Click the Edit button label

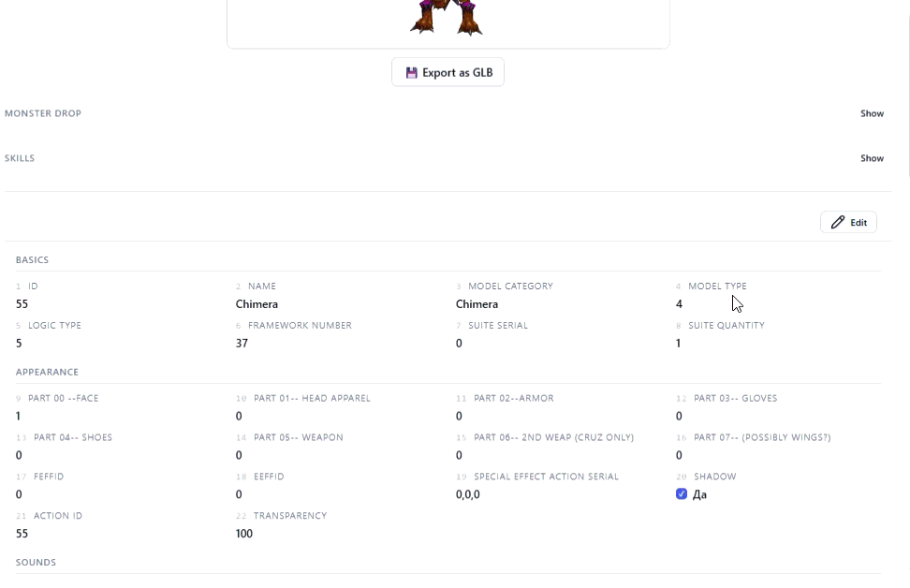pos(859,223)
